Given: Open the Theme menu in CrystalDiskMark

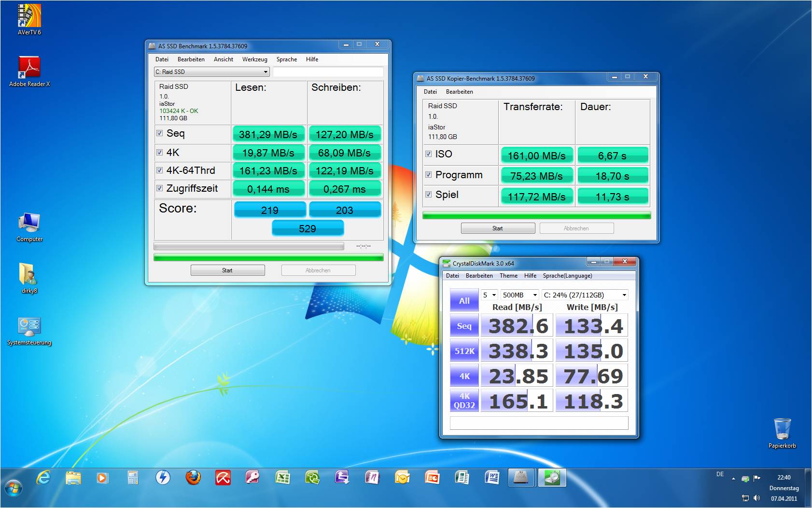Looking at the screenshot, I should [x=508, y=276].
